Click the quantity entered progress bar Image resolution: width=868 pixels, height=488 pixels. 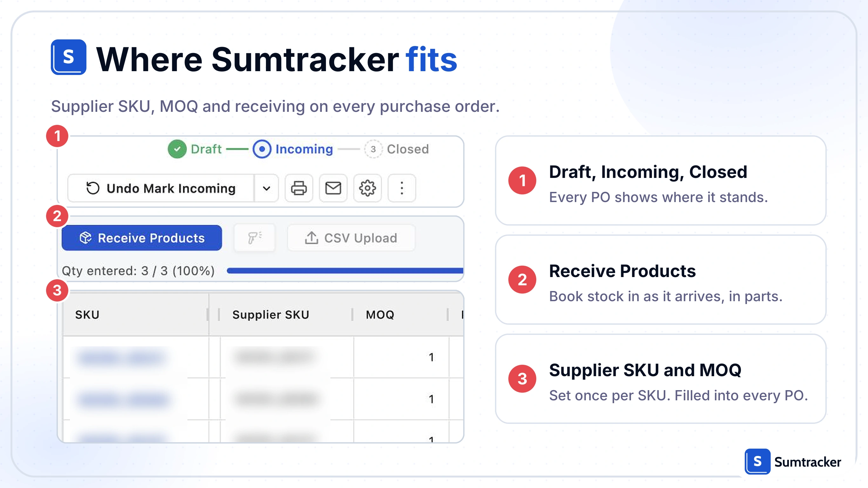coord(345,271)
